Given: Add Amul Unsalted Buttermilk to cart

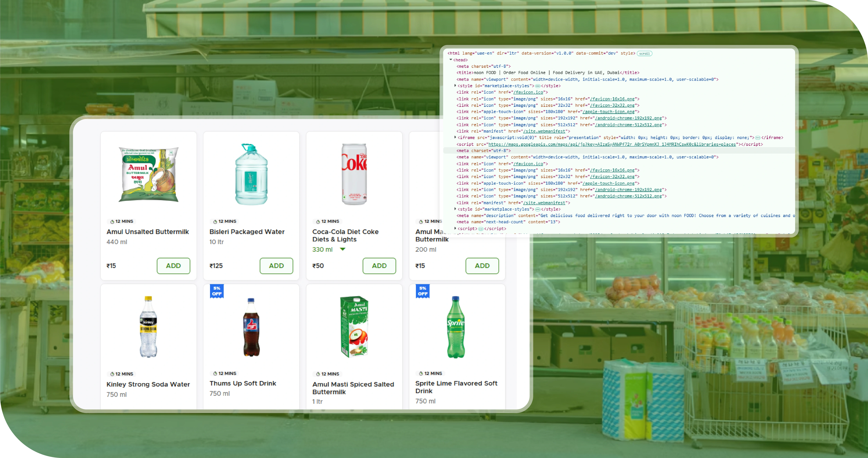Looking at the screenshot, I should click(x=173, y=266).
